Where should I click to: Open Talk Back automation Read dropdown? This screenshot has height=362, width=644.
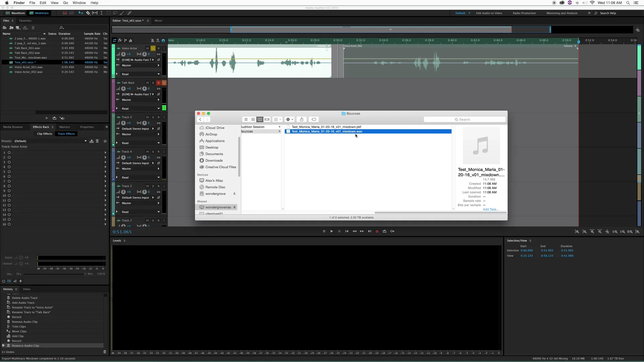point(141,109)
